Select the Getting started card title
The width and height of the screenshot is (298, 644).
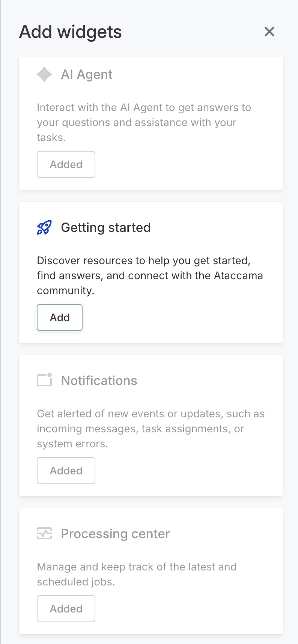click(x=105, y=227)
